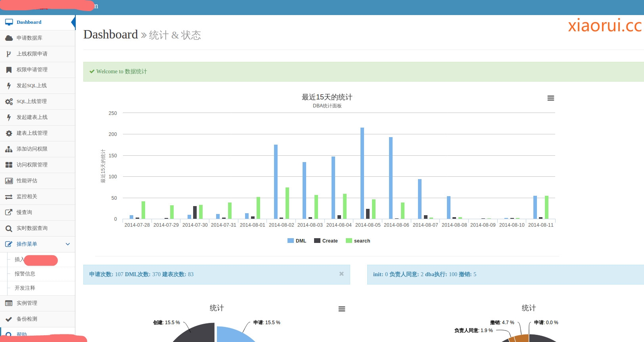The image size is (644, 342).
Task: Open 实时数据查询 from sidebar
Action: click(38, 228)
